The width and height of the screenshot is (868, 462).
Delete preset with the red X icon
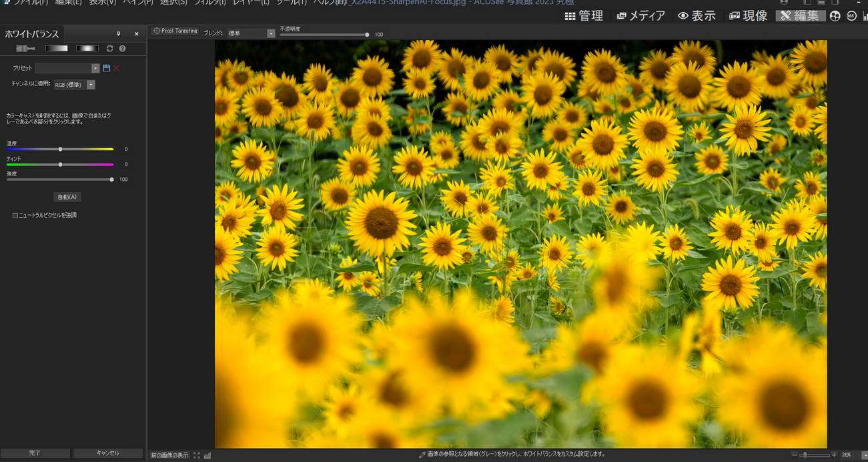tap(117, 68)
